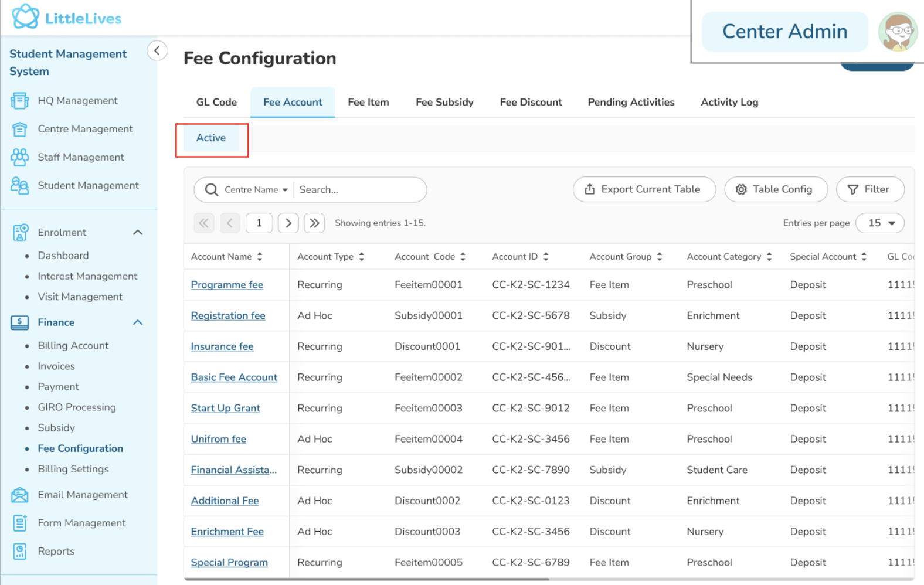
Task: Switch to the Fee Subsidy tab
Action: pyautogui.click(x=444, y=102)
